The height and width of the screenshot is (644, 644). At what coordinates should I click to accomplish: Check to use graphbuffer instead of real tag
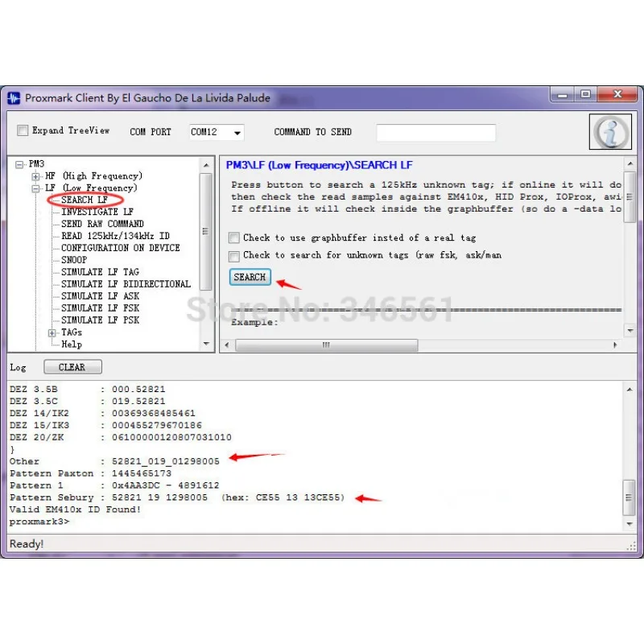point(234,237)
